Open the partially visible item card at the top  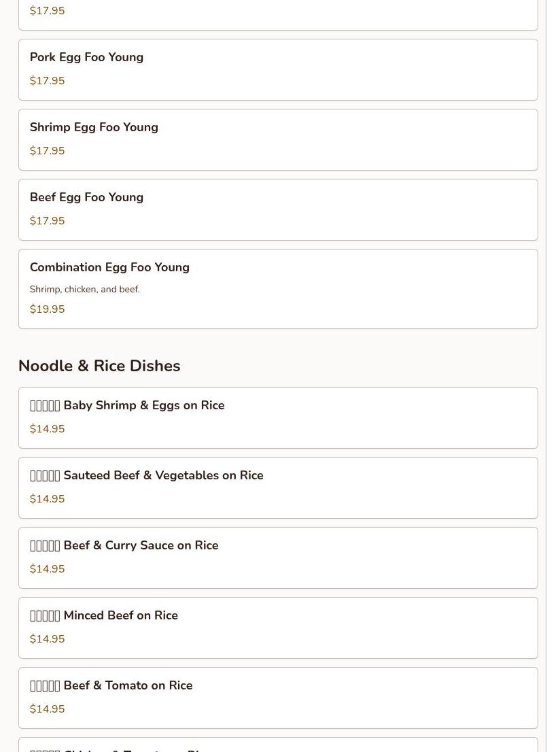coord(278,14)
